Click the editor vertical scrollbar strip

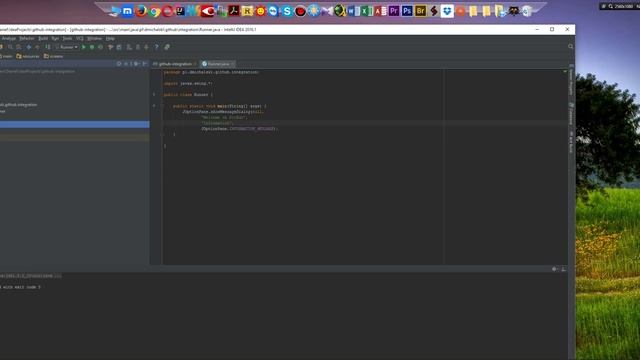click(565, 167)
